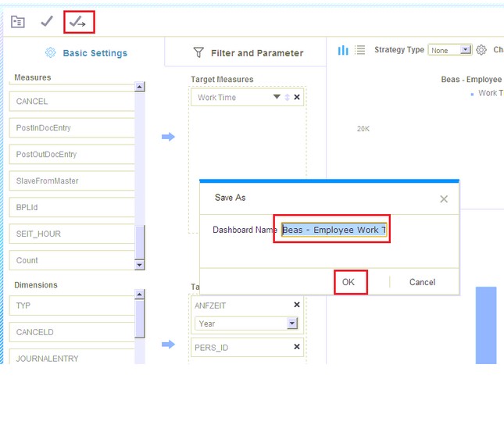The image size is (504, 443).
Task: Switch to Basic Settings tab
Action: [86, 53]
